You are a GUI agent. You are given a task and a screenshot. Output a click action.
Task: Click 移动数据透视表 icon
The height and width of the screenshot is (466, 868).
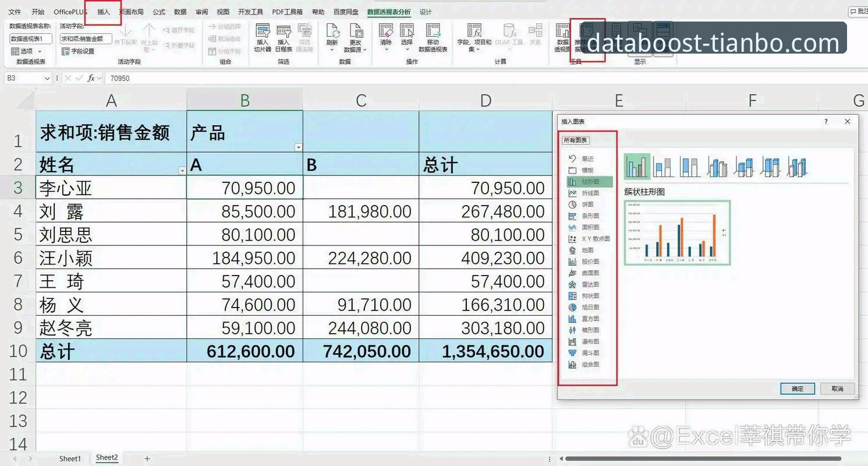point(433,38)
